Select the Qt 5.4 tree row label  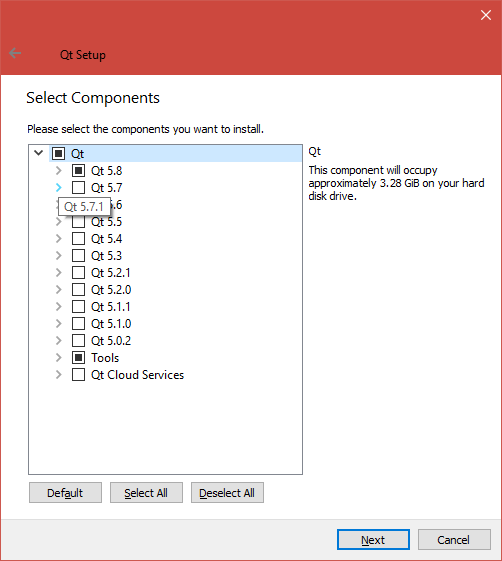tap(107, 239)
